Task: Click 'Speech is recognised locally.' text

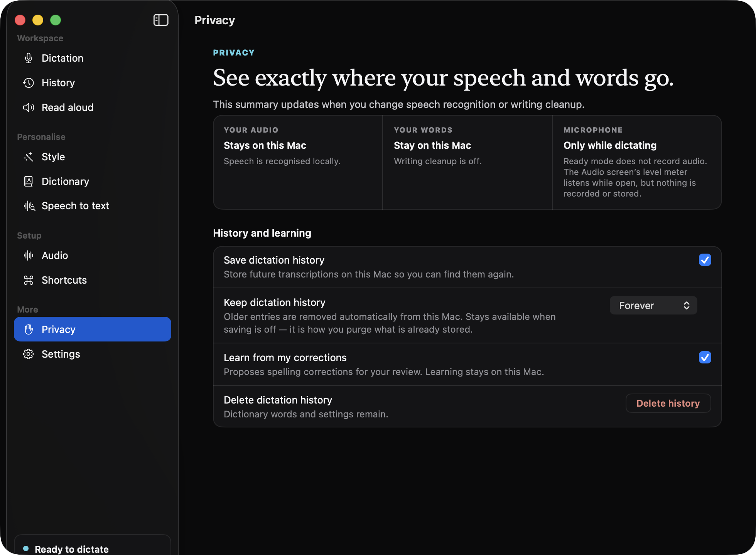Action: [x=282, y=161]
